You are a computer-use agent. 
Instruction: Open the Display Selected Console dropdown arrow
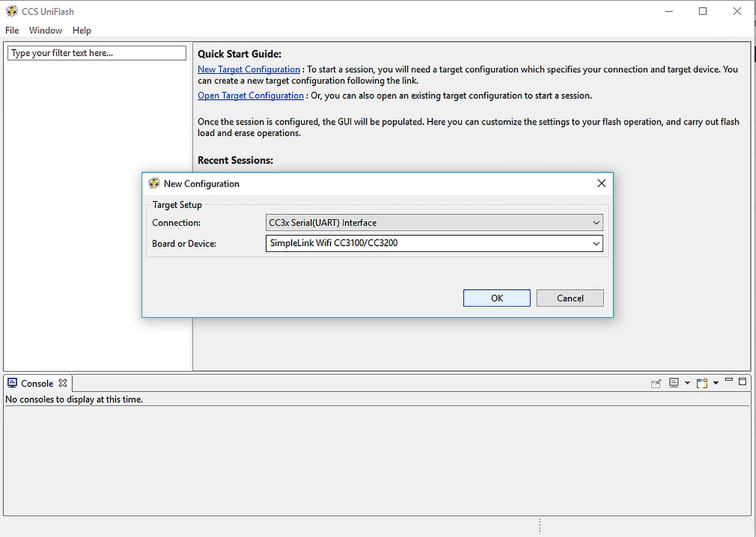[x=687, y=383]
